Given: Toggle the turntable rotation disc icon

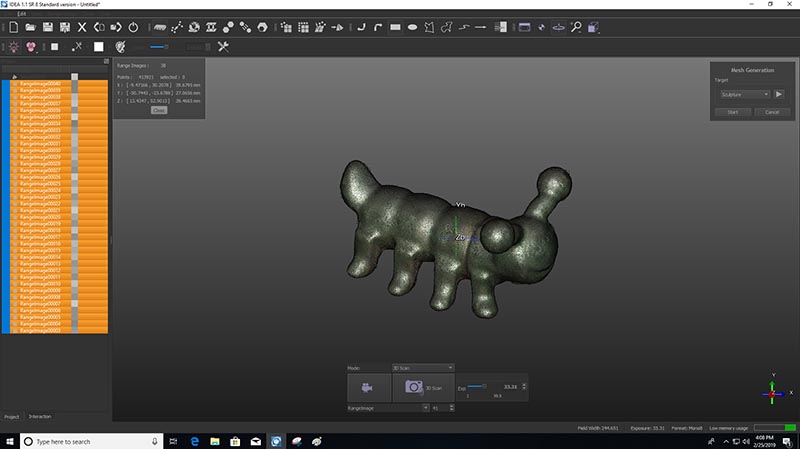Looking at the screenshot, I should [559, 27].
